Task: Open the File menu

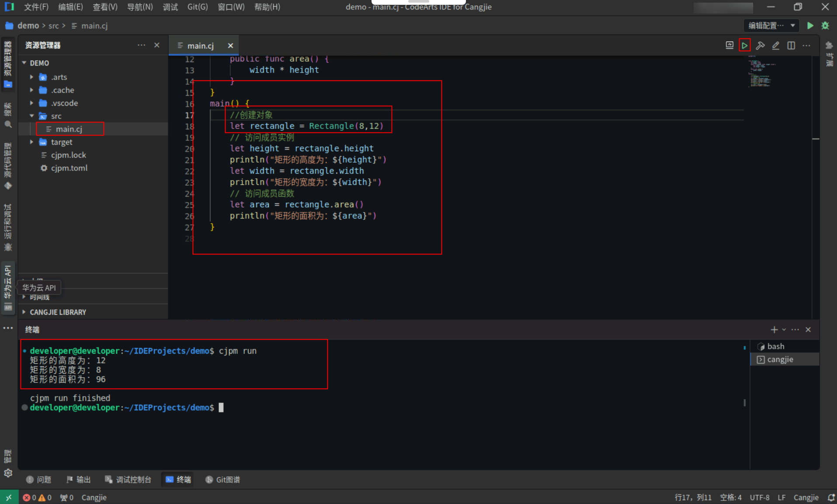Action: (x=36, y=7)
